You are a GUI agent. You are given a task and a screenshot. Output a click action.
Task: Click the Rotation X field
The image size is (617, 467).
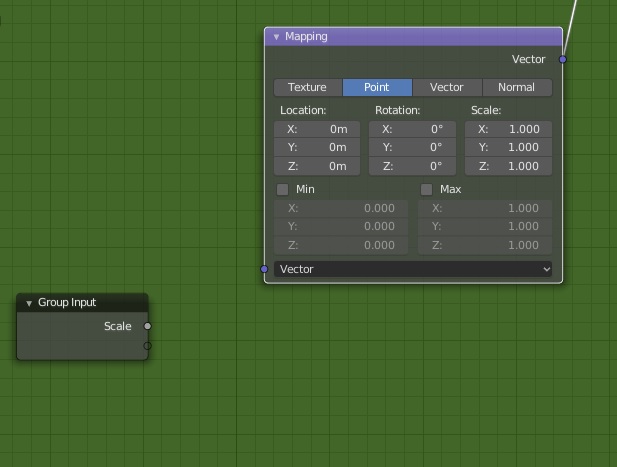(x=412, y=129)
